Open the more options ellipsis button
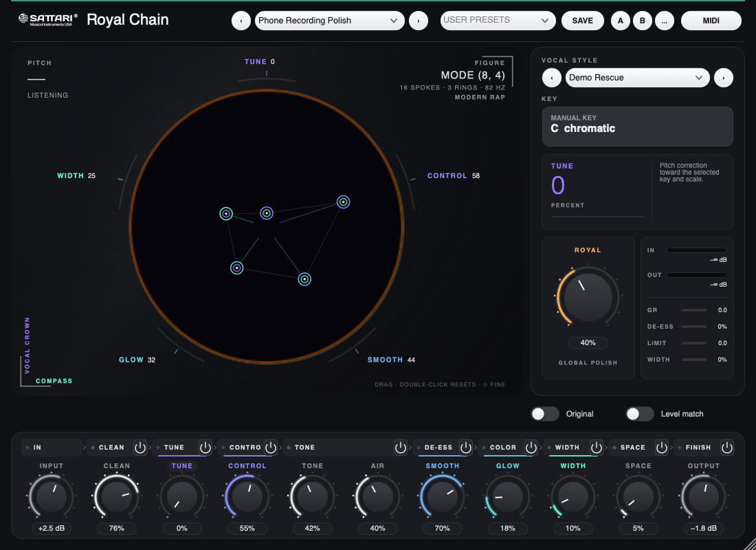Viewport: 756px width, 550px height. pyautogui.click(x=665, y=21)
